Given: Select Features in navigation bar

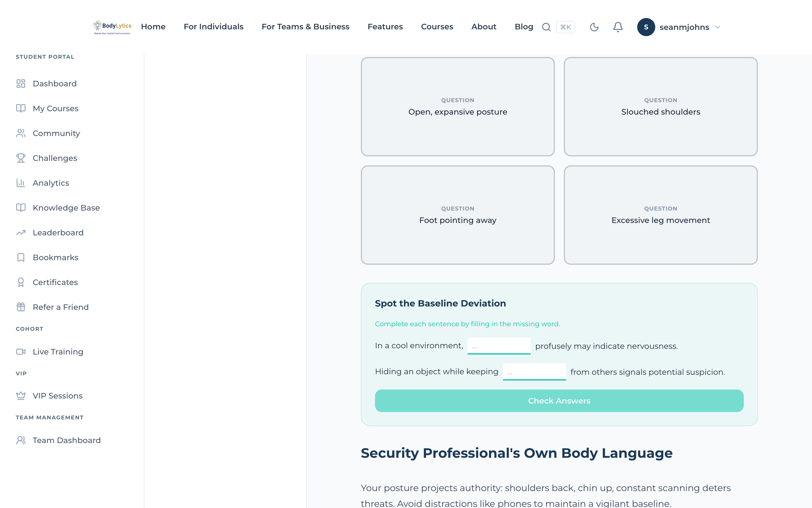Looking at the screenshot, I should point(385,27).
